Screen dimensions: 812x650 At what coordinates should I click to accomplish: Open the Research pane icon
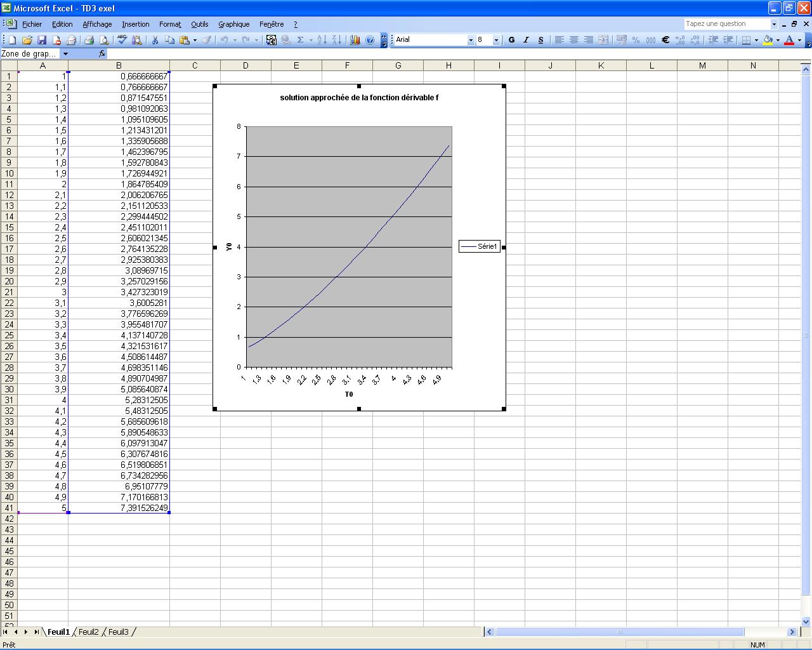137,40
